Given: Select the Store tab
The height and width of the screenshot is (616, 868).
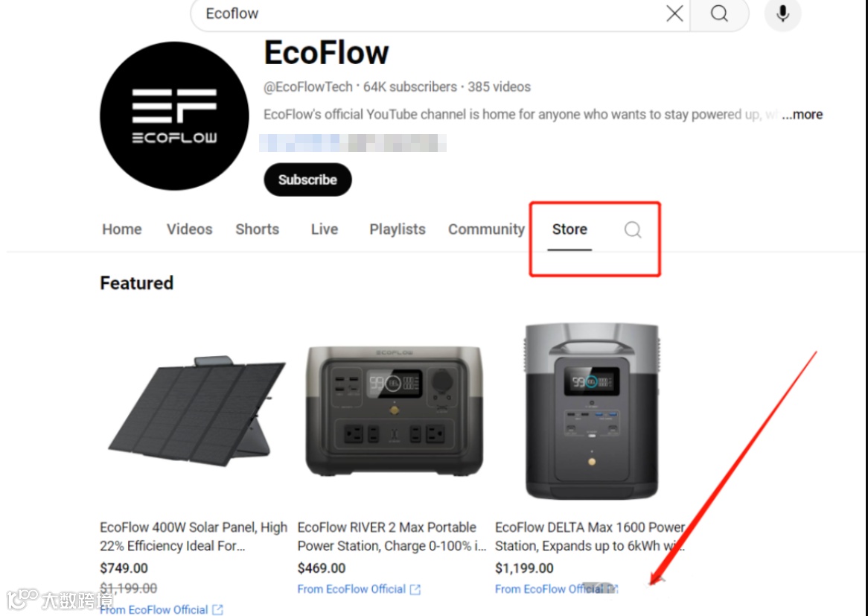Looking at the screenshot, I should tap(569, 229).
